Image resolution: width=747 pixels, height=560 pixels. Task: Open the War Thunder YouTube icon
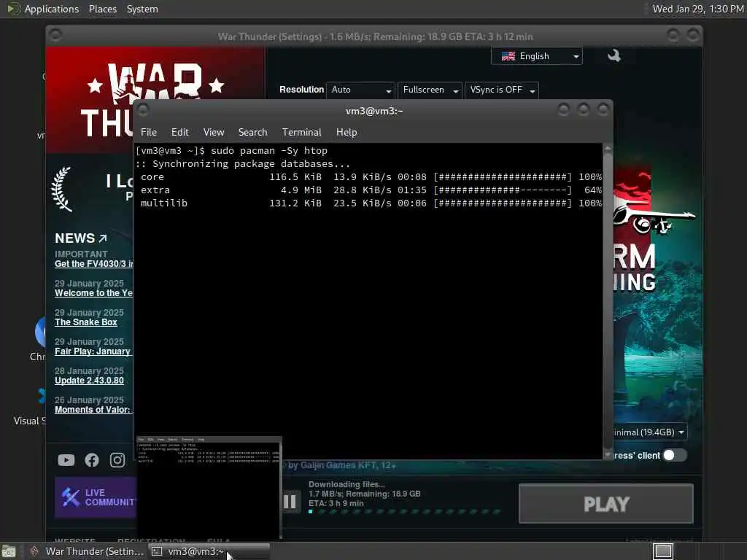(66, 459)
